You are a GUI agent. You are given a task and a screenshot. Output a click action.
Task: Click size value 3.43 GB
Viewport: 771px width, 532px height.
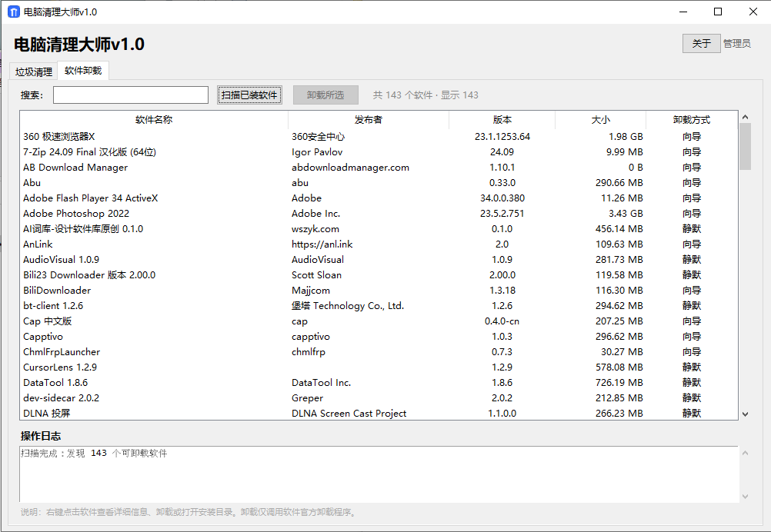[x=626, y=213]
